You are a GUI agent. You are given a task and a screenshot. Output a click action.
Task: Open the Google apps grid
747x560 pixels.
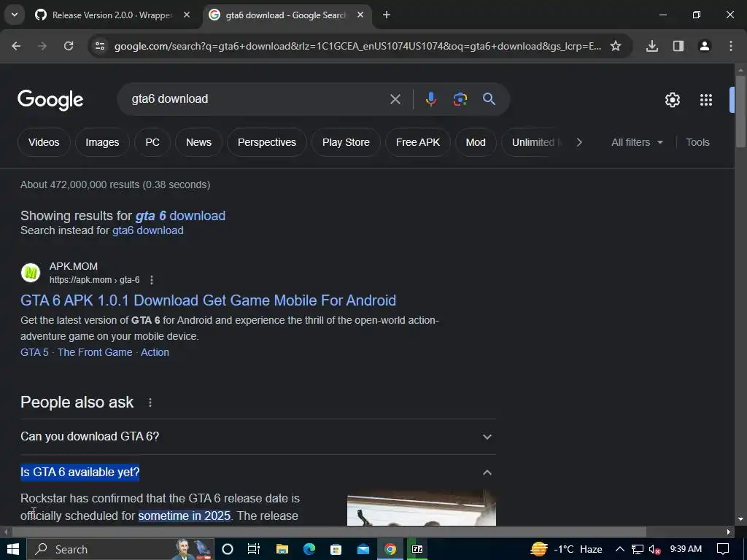click(x=706, y=100)
